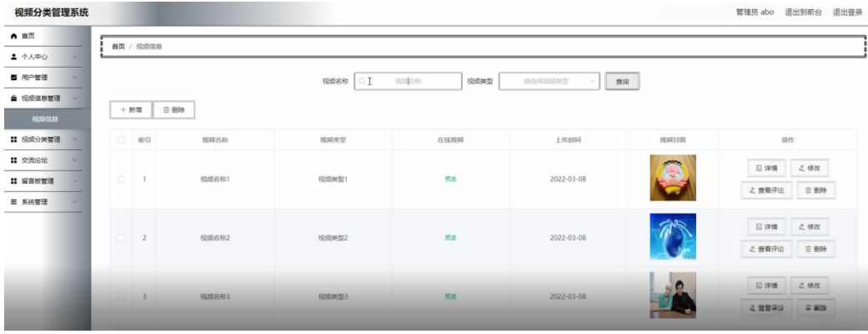868x334 pixels.
Task: Click the 视频名称 column header
Action: (215, 140)
